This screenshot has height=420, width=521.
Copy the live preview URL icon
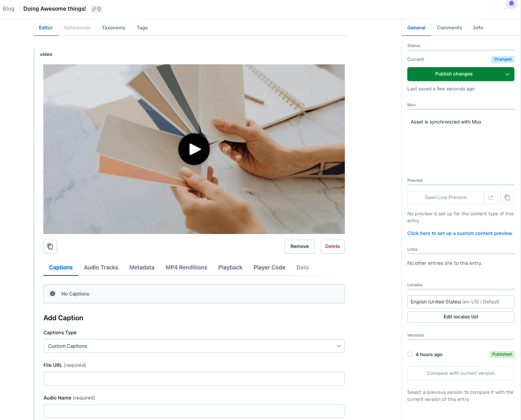pyautogui.click(x=507, y=198)
